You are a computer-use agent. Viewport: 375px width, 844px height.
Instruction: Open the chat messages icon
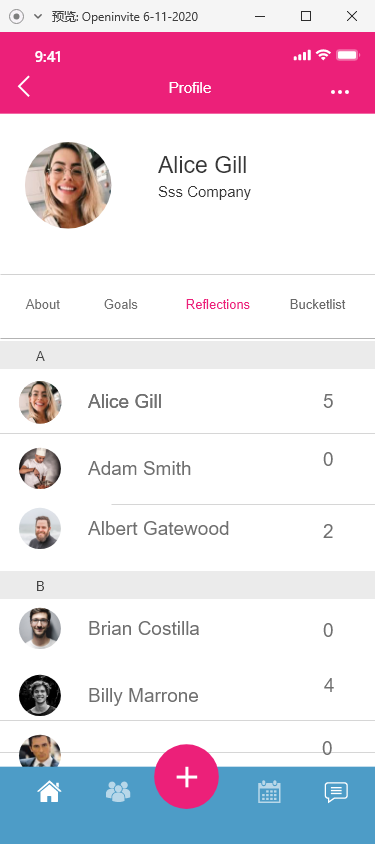[336, 792]
